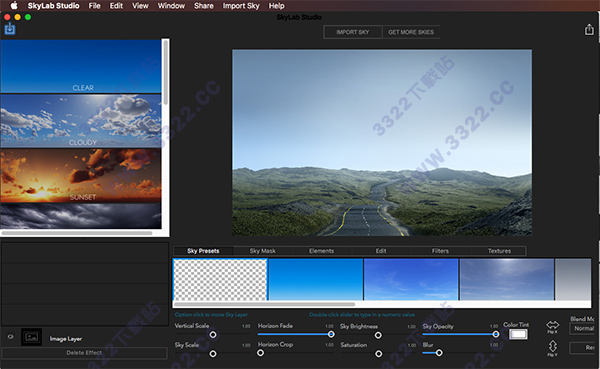The image size is (600, 369).
Task: Open the Import Sky menu
Action: pyautogui.click(x=241, y=6)
